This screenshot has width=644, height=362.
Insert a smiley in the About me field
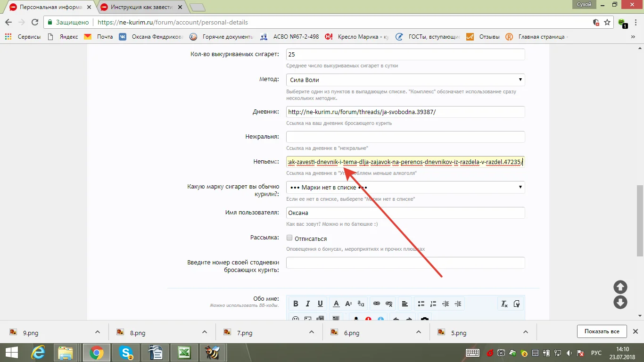point(296,319)
